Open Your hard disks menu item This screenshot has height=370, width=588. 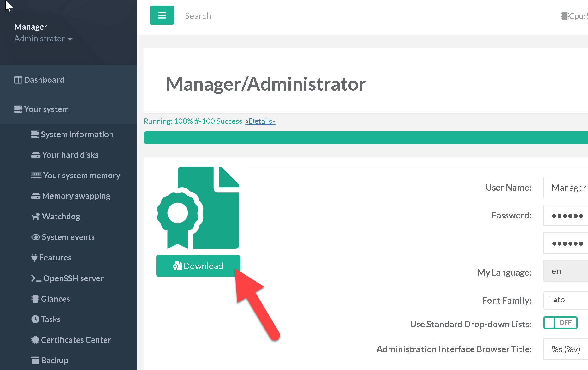tap(70, 155)
